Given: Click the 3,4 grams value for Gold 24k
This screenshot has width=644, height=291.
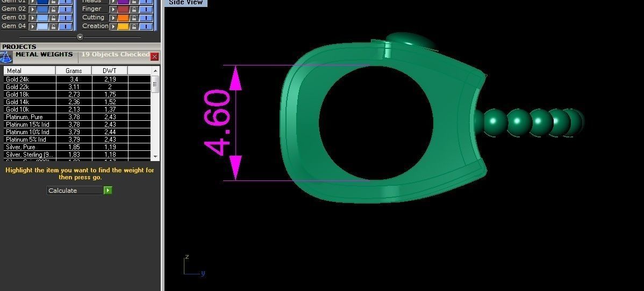Looking at the screenshot, I should (74, 79).
